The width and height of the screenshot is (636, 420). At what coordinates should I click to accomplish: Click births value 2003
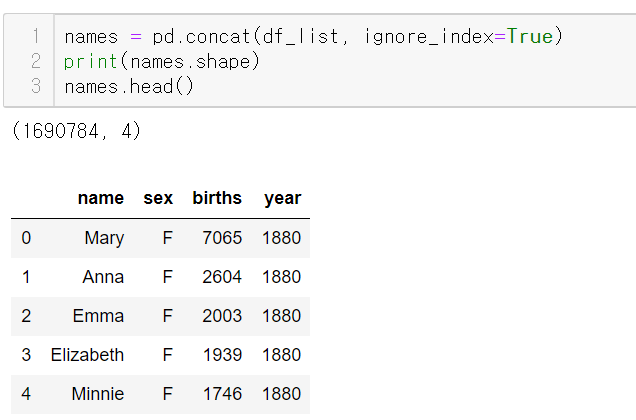pos(222,316)
